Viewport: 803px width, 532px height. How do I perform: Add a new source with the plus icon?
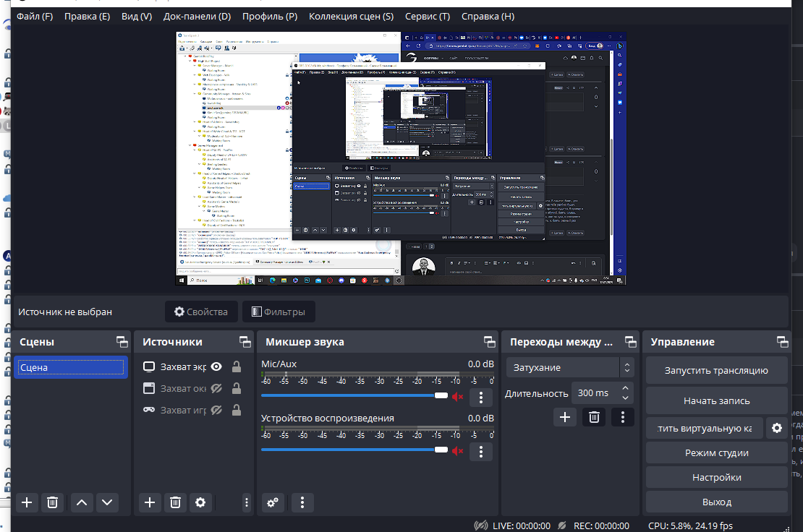pyautogui.click(x=150, y=502)
